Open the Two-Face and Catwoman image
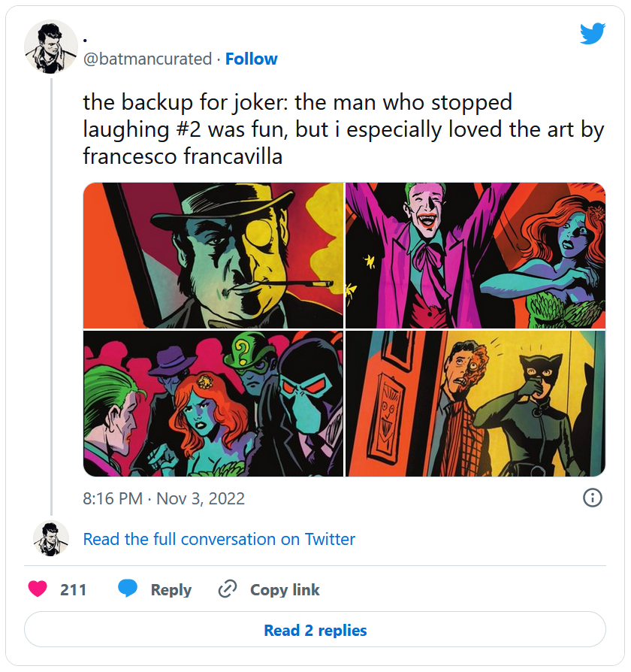Screen dimensions: 631x672 coord(475,404)
